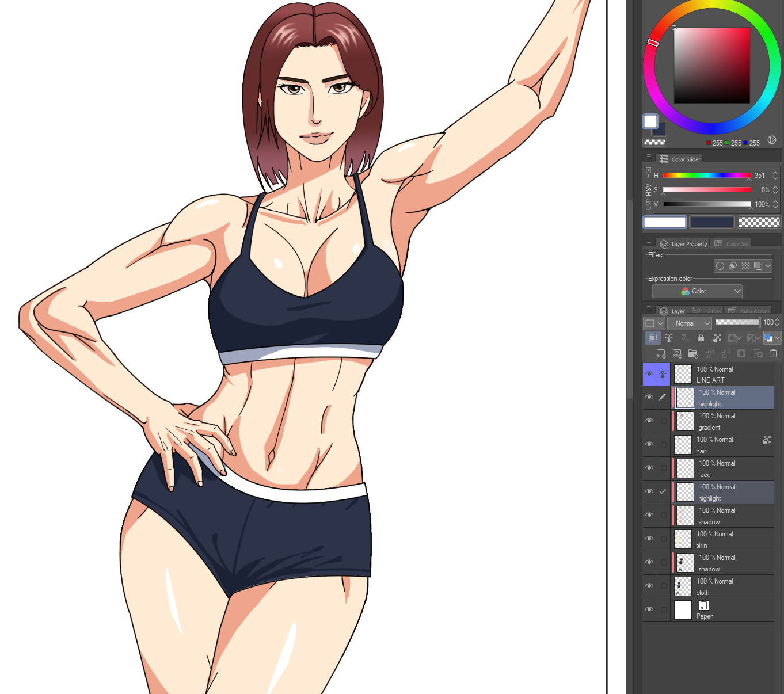Lock the current layer

tap(701, 338)
